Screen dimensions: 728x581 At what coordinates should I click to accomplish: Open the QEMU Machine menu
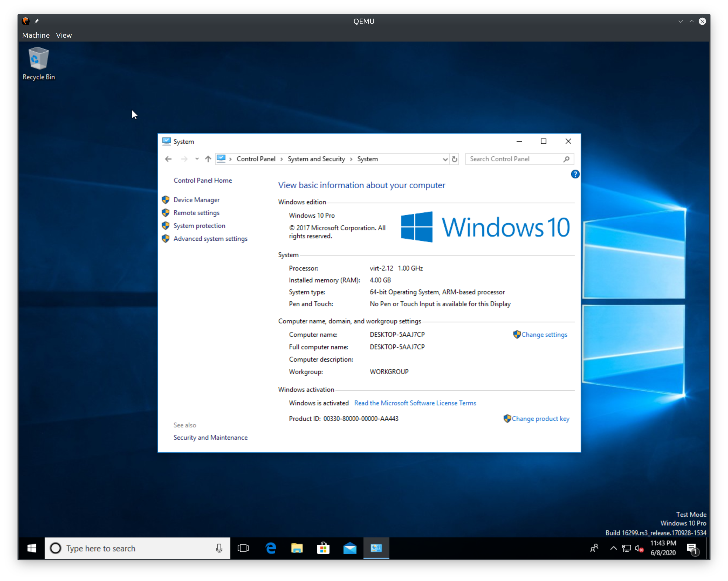point(36,35)
